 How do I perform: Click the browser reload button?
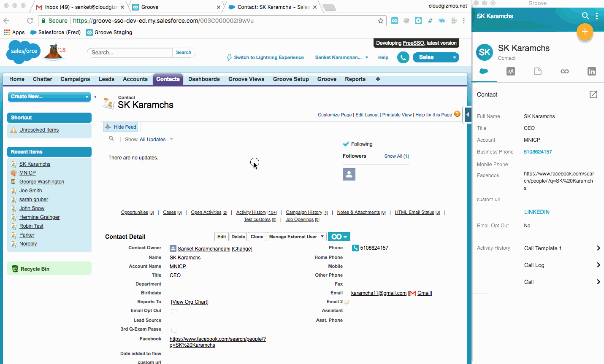click(30, 21)
